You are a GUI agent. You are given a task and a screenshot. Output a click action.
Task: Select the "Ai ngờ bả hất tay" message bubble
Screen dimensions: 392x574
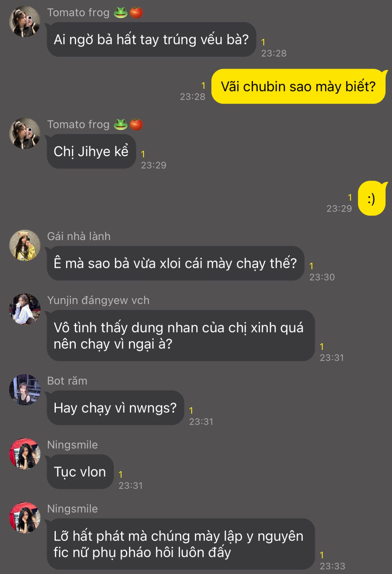pyautogui.click(x=151, y=39)
